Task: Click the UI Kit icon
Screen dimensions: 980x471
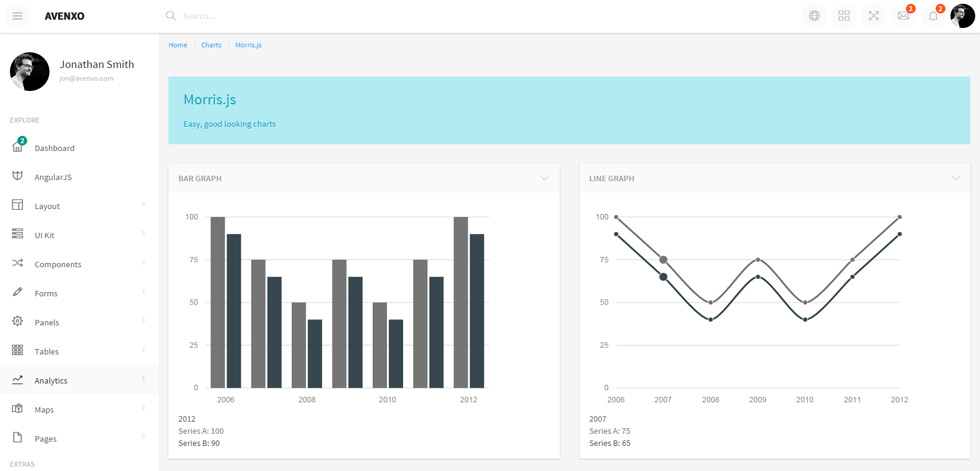Action: (18, 234)
